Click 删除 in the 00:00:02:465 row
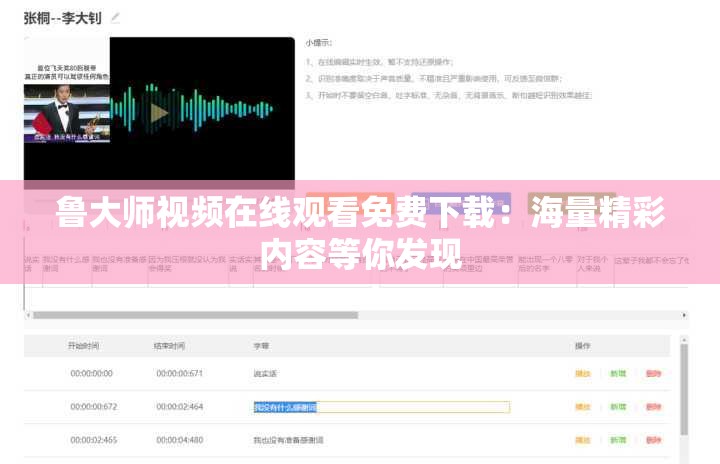Screen dimensions: 720x464 coord(653,440)
